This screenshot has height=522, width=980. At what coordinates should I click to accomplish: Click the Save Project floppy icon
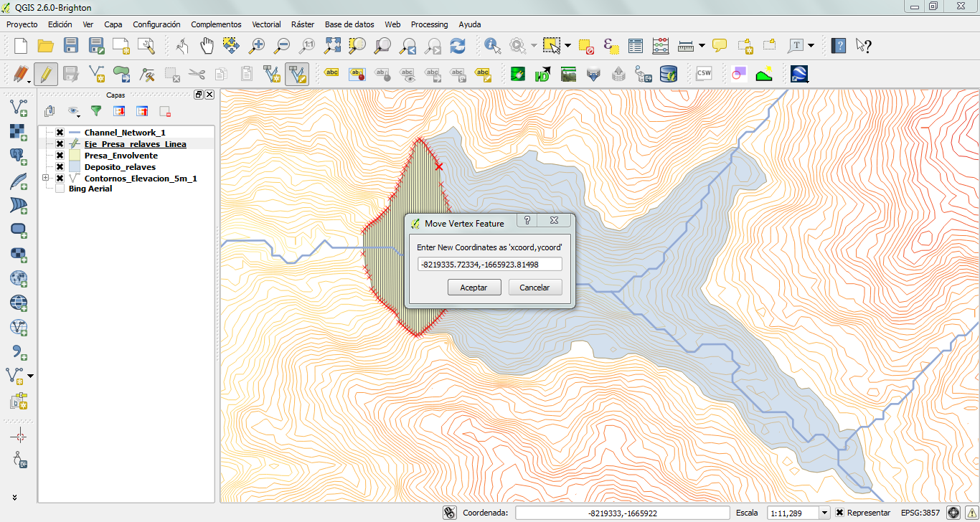pyautogui.click(x=71, y=46)
